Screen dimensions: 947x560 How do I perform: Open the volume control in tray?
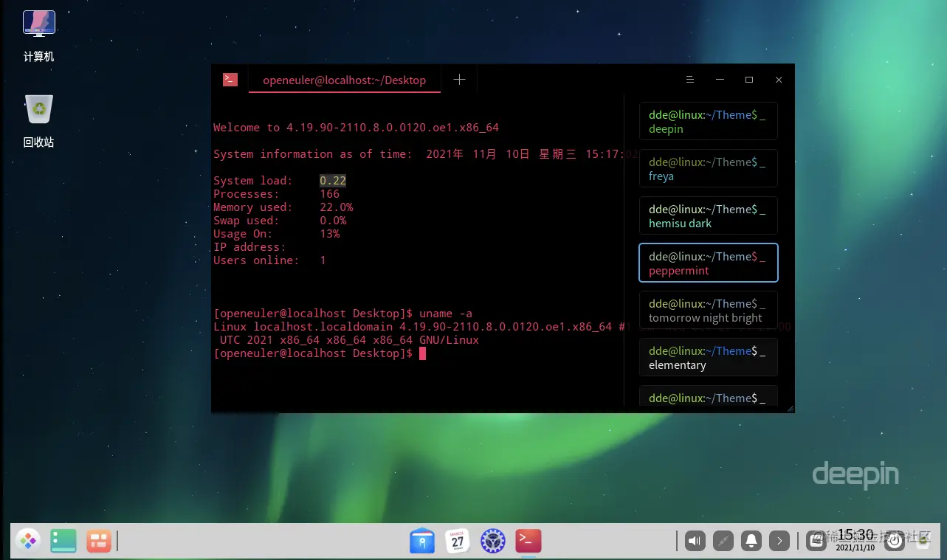coord(695,541)
